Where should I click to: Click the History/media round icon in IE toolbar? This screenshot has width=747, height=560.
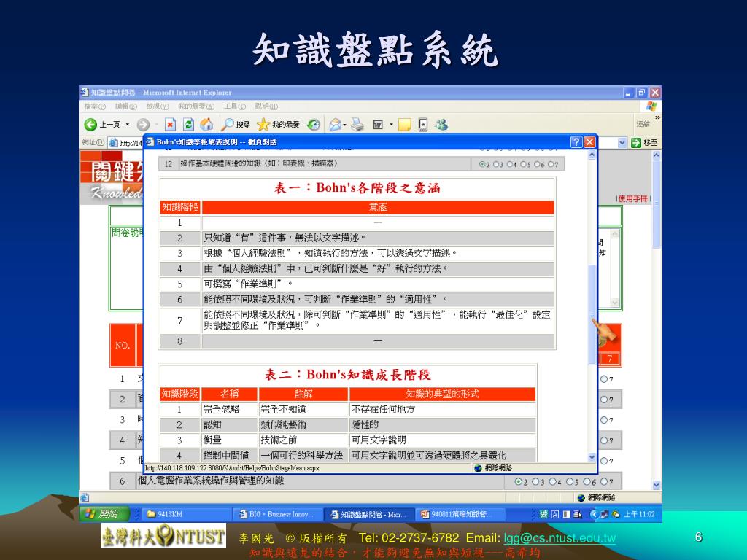(314, 125)
